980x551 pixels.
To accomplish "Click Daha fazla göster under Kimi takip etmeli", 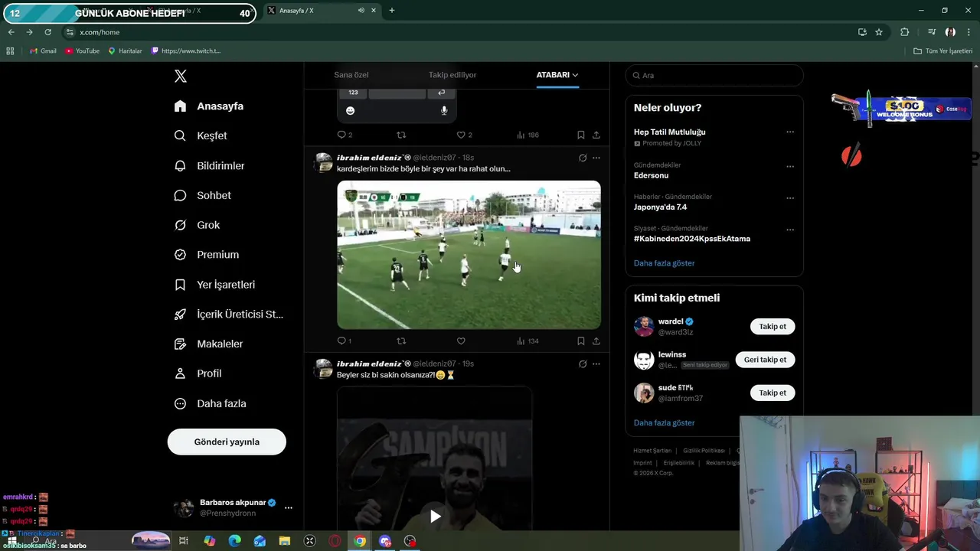I will (664, 423).
